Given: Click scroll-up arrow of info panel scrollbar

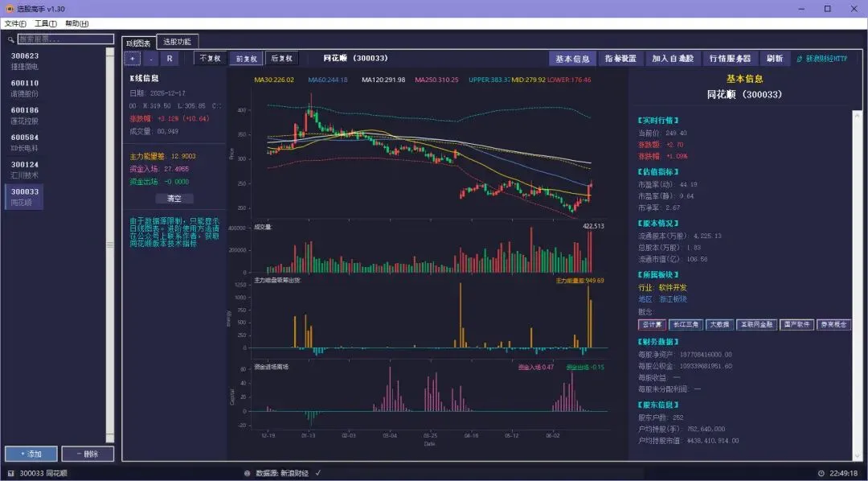Looking at the screenshot, I should tap(857, 114).
